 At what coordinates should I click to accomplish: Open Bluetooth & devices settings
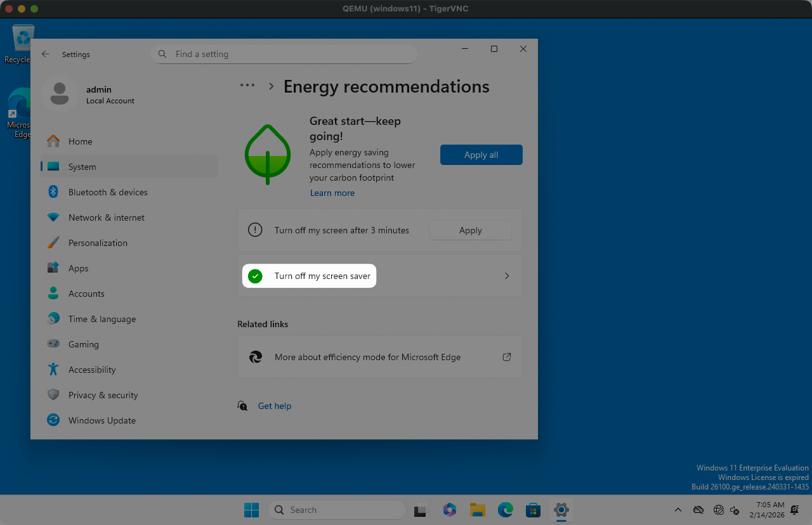point(108,192)
